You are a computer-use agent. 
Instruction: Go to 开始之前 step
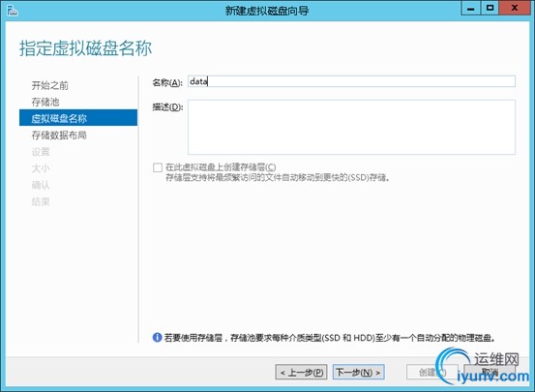(50, 85)
